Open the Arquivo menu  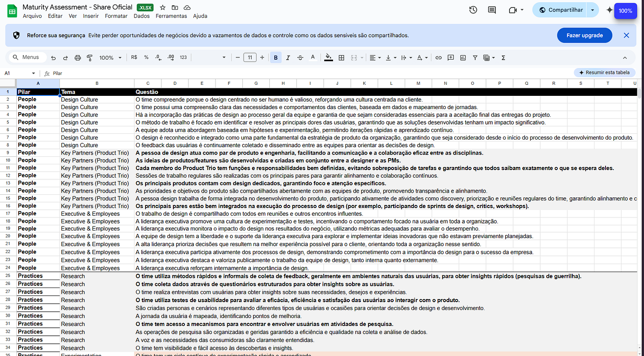pyautogui.click(x=32, y=16)
